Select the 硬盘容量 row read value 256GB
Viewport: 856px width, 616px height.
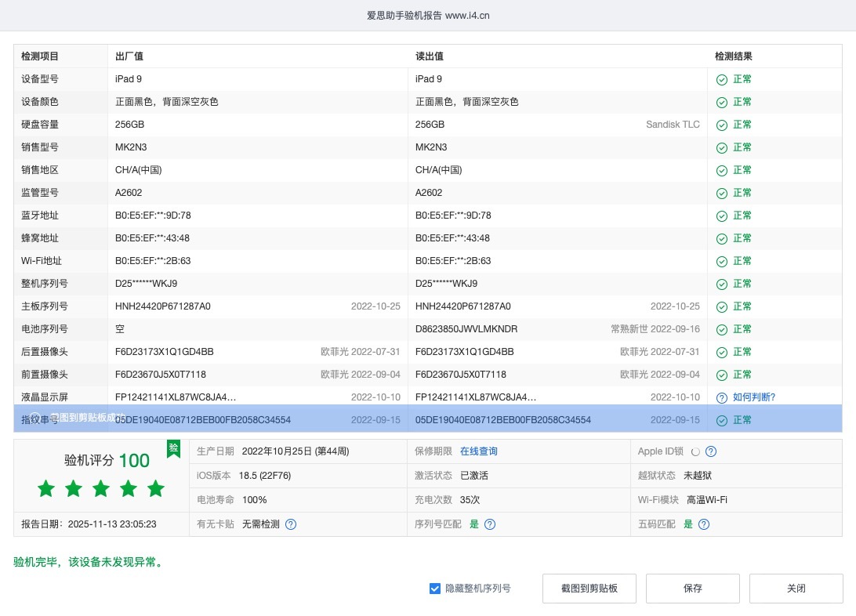[430, 125]
